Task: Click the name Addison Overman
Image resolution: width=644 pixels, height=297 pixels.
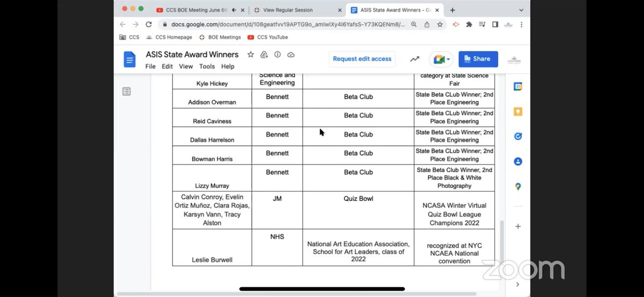Action: pos(212,102)
